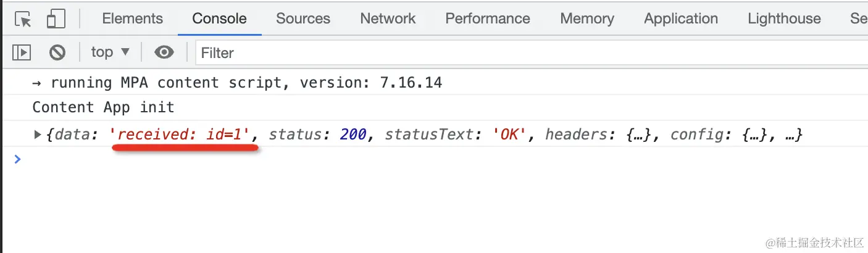Open live expression eye icon
868x253 pixels.
coord(164,52)
